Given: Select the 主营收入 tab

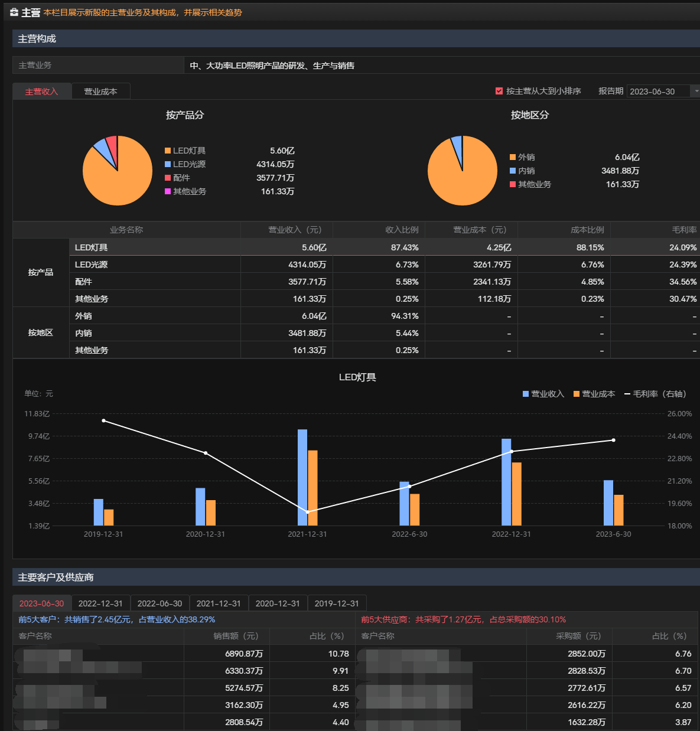Looking at the screenshot, I should tap(41, 92).
